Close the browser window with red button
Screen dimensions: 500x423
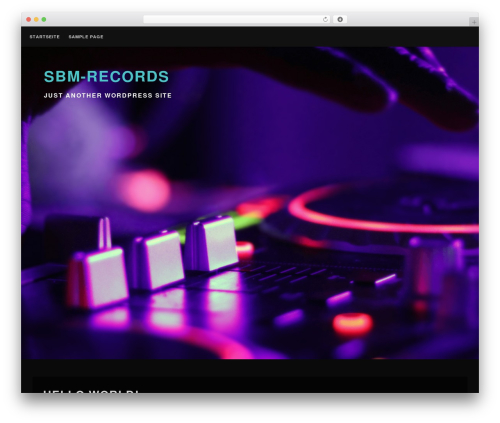pos(29,19)
